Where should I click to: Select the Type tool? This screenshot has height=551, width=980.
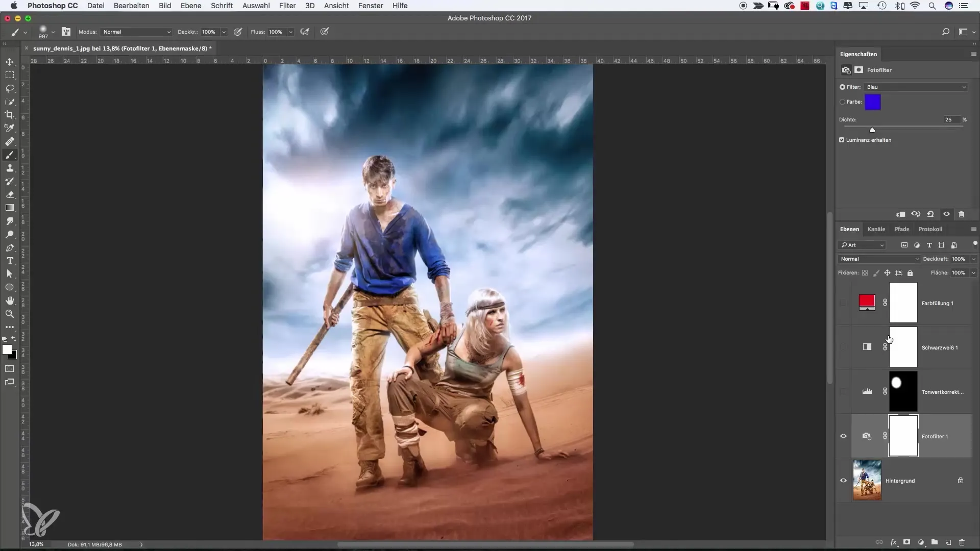coord(10,261)
